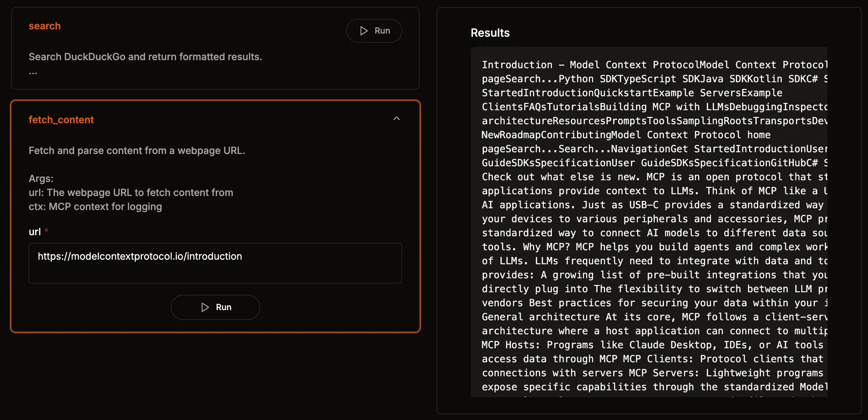Click results line starting 'connections with servers MCP Servers'
The width and height of the screenshot is (868, 420).
(653, 373)
